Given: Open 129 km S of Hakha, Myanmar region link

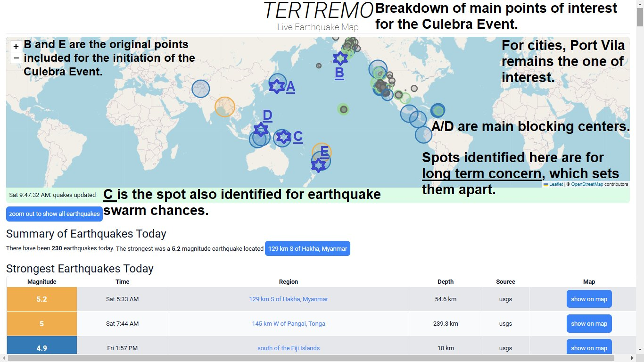Looking at the screenshot, I should tap(289, 299).
